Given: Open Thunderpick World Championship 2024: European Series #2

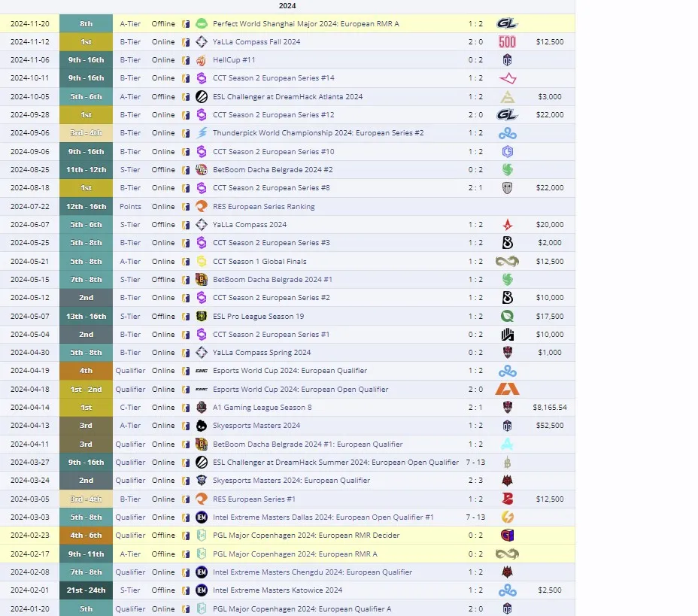Looking at the screenshot, I should tap(318, 133).
